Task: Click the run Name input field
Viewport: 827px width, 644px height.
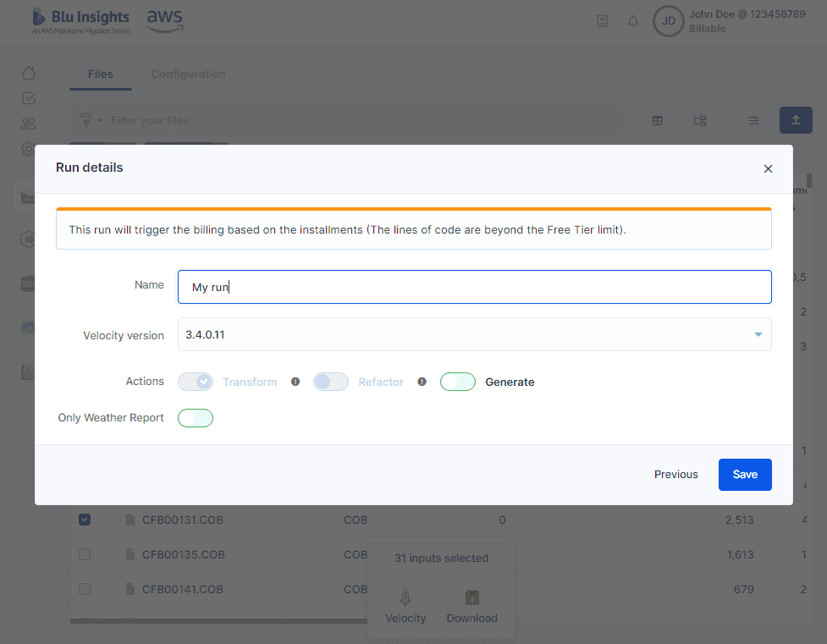Action: pos(474,287)
